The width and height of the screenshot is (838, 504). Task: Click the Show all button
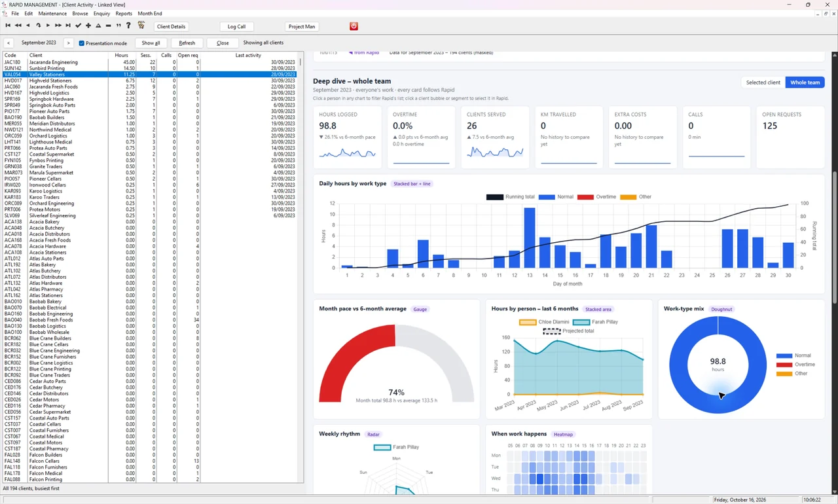tap(151, 43)
